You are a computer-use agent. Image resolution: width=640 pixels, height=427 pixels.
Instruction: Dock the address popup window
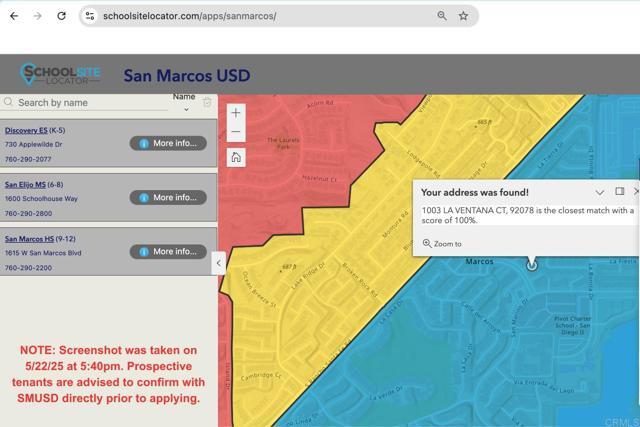pyautogui.click(x=619, y=192)
